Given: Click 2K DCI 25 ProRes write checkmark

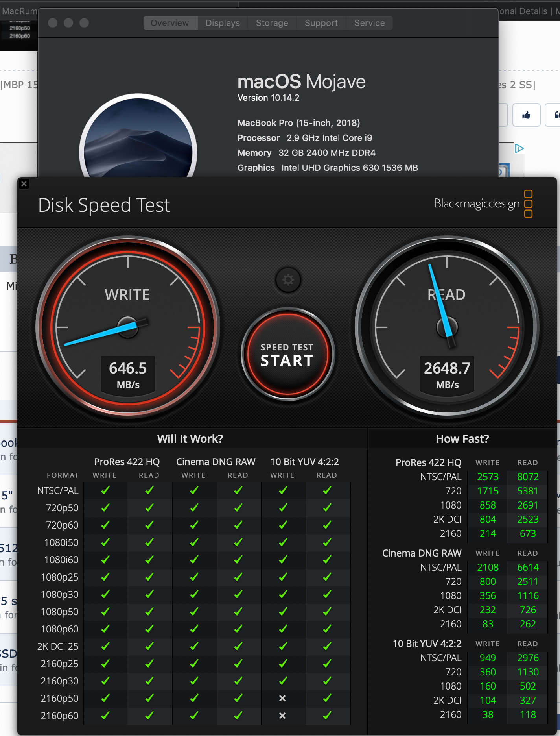Looking at the screenshot, I should [105, 646].
